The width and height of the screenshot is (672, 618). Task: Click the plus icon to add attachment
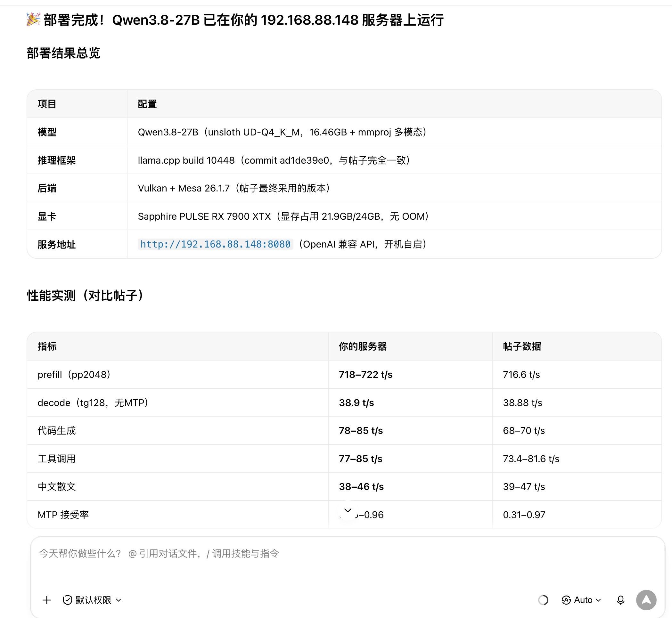point(47,600)
